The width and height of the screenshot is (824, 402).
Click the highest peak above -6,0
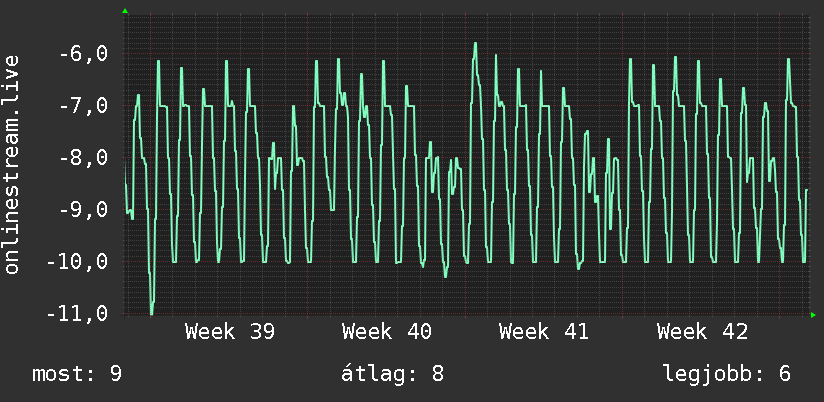click(x=475, y=44)
